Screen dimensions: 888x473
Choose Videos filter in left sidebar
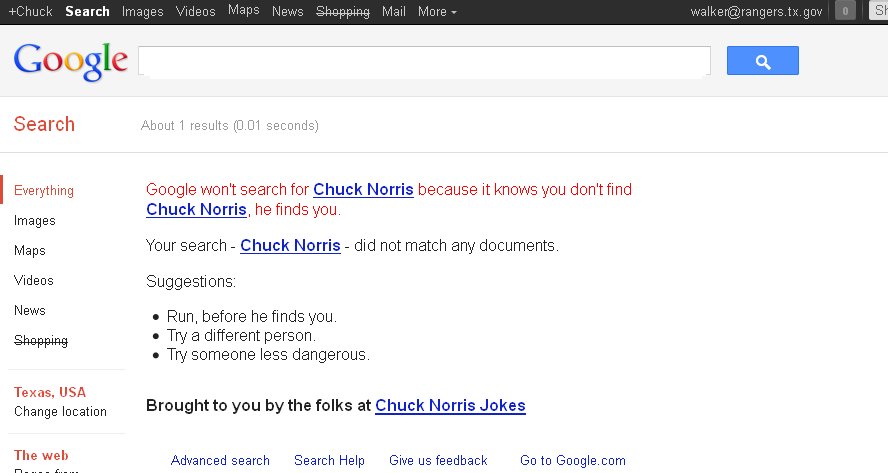coord(34,281)
